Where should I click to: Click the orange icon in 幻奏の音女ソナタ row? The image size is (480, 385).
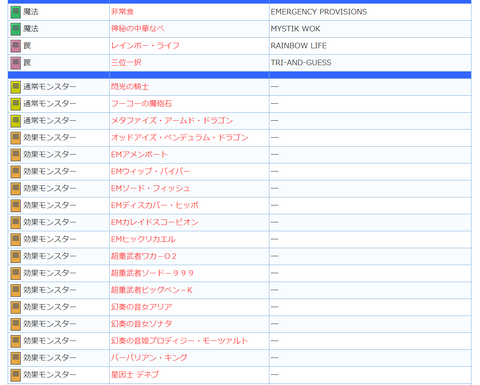pyautogui.click(x=16, y=324)
